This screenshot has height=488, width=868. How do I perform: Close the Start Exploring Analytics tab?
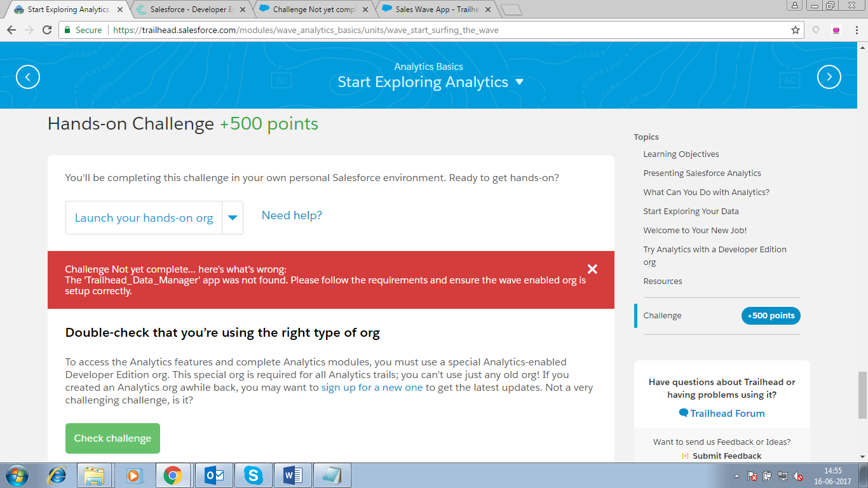pos(120,10)
